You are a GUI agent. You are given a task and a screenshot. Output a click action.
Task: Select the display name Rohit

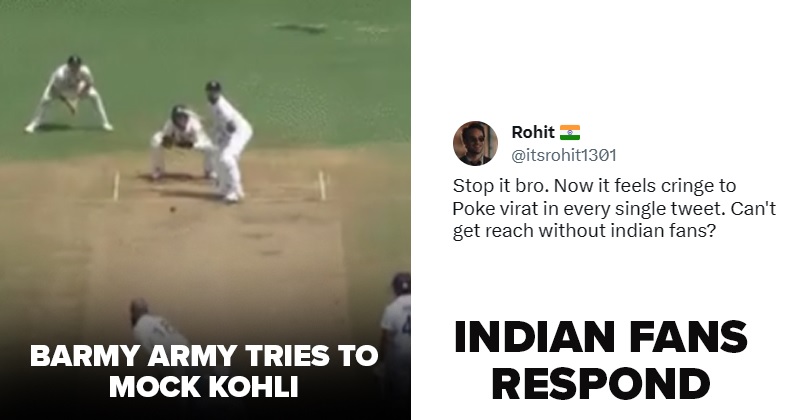pyautogui.click(x=533, y=132)
